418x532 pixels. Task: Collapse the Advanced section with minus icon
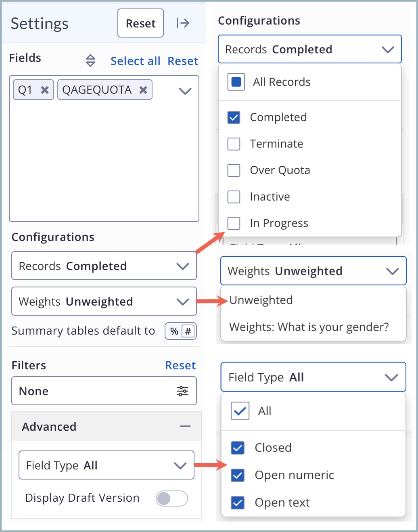[185, 426]
